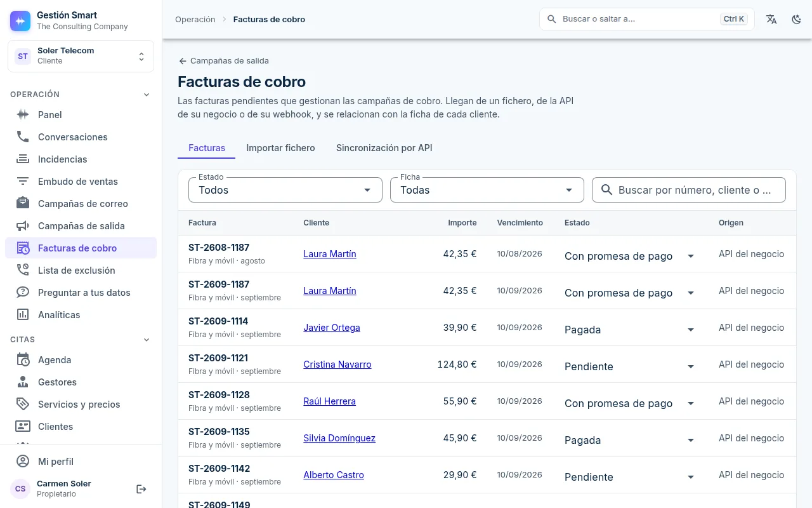
Task: Open client Cristina Navarro link
Action: 337,364
